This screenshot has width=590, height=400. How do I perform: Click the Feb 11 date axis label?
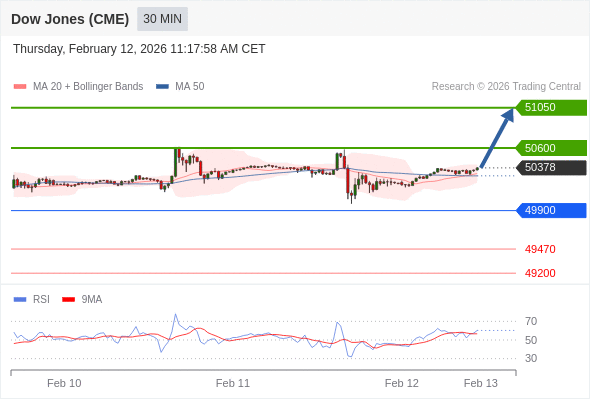pyautogui.click(x=233, y=383)
